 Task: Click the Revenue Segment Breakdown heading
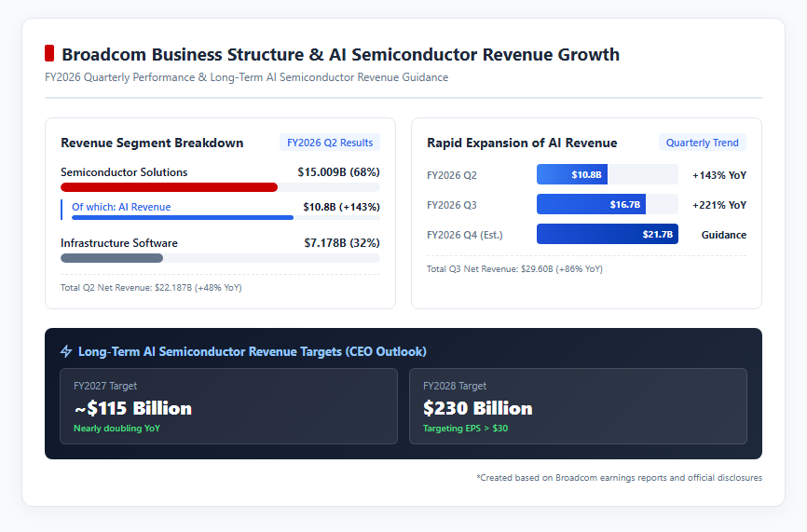tap(152, 143)
